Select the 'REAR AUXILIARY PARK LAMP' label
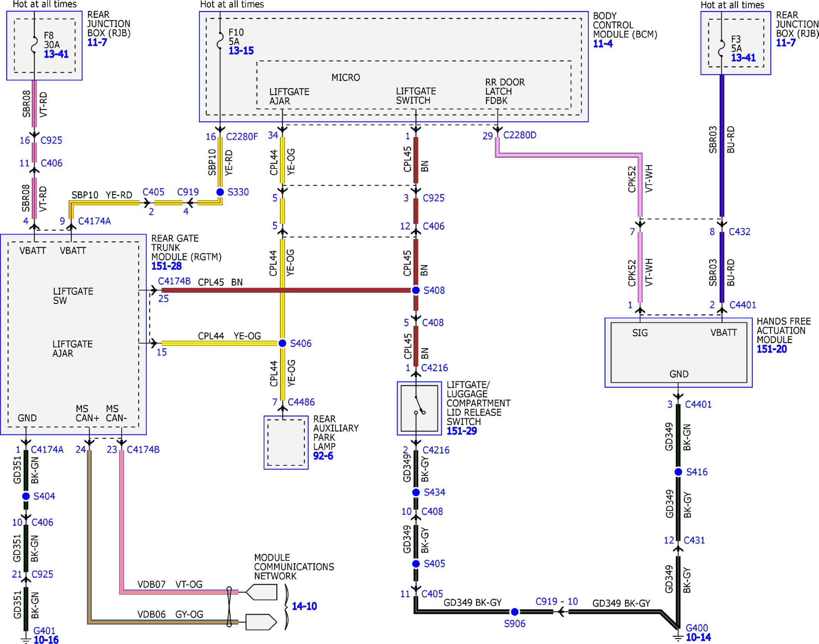Image resolution: width=819 pixels, height=644 pixels. point(336,433)
